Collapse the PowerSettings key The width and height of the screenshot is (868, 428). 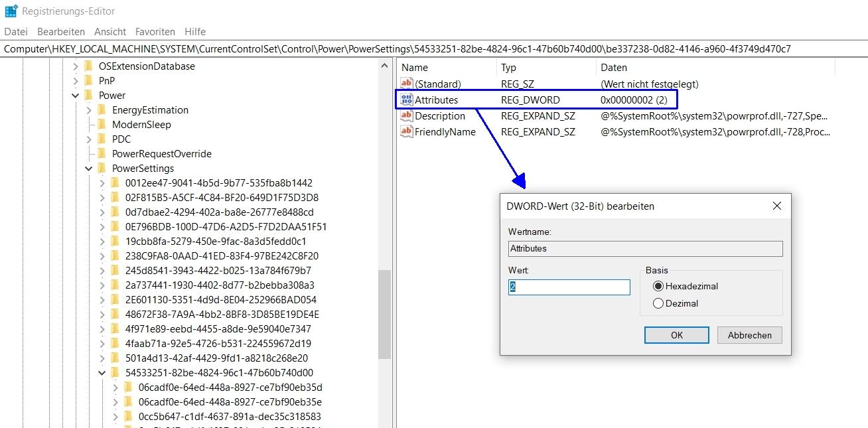pyautogui.click(x=89, y=169)
